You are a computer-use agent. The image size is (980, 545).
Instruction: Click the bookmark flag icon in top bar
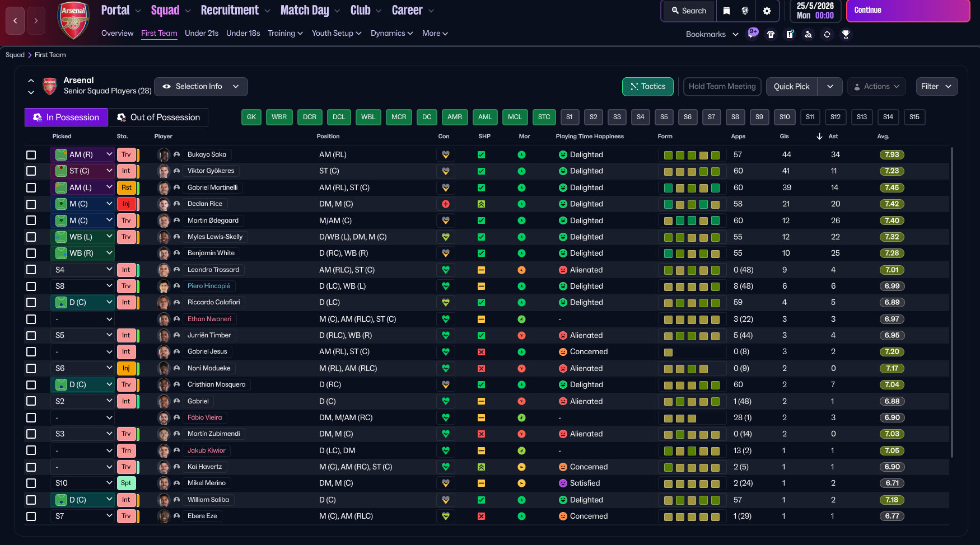[726, 11]
